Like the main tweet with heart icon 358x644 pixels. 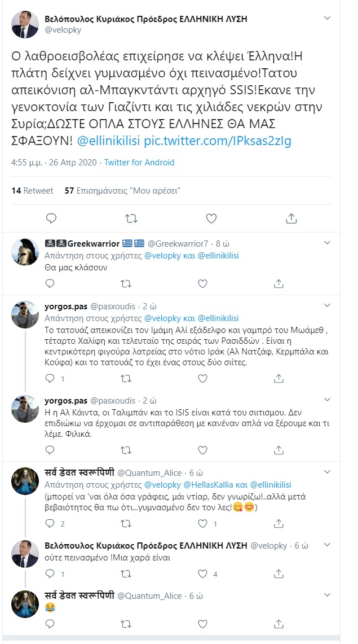point(211,218)
